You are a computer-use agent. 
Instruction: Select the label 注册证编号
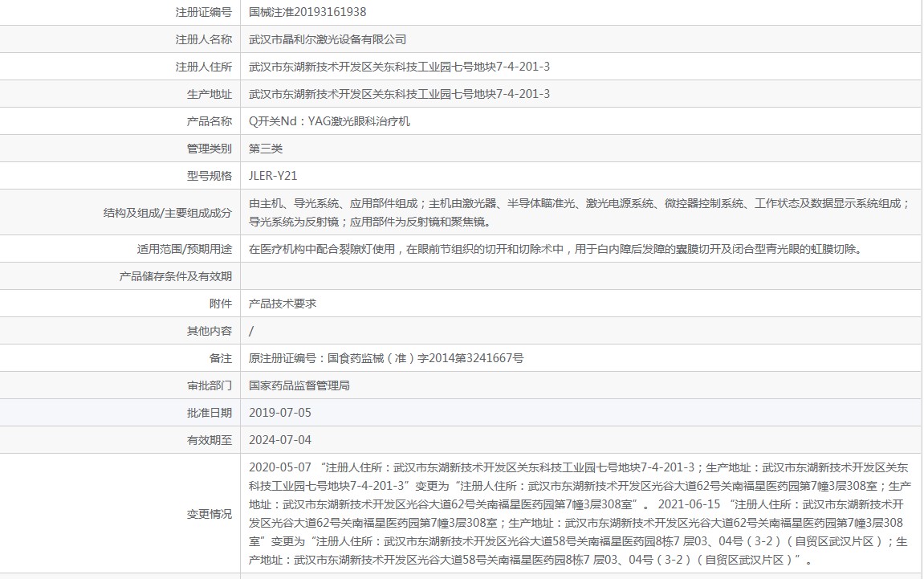point(203,12)
